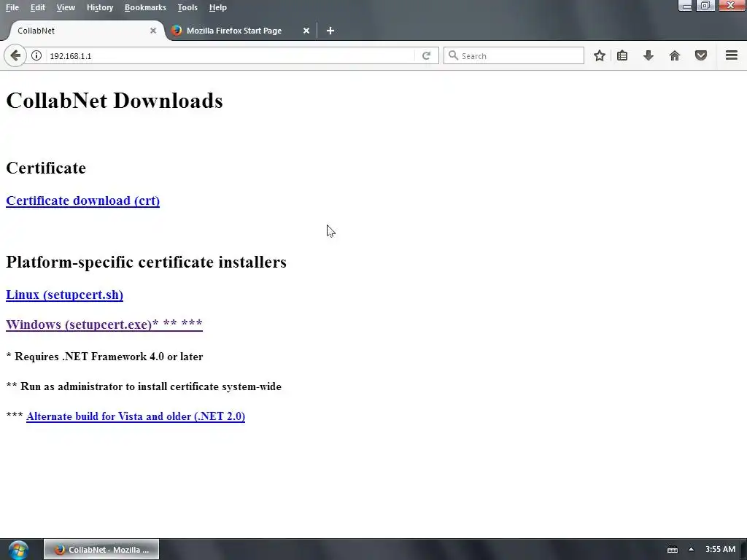Open the site information icon in address bar
The width and height of the screenshot is (747, 560).
[36, 55]
